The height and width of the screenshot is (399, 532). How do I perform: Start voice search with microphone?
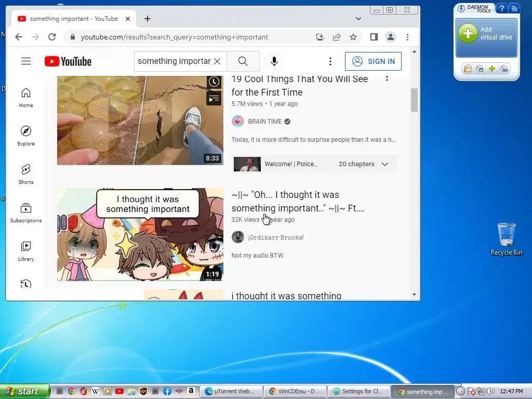point(274,61)
